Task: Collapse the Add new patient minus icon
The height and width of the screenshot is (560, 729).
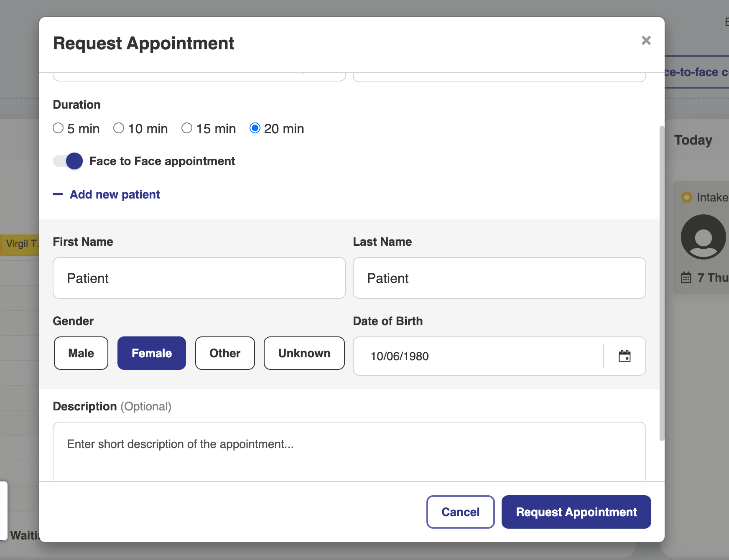Action: tap(58, 194)
